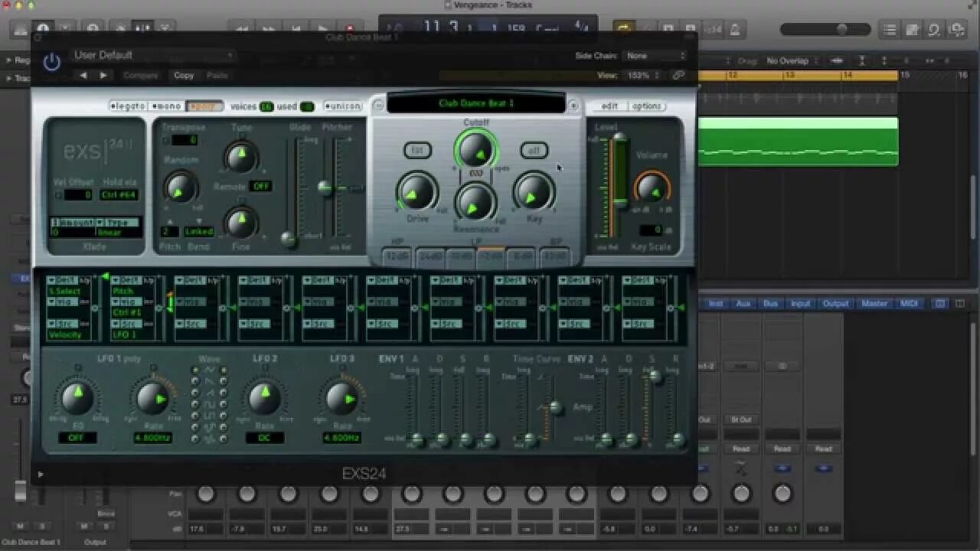Toggle the yellow Cycle mode button
The width and height of the screenshot is (980, 551).
tap(624, 29)
